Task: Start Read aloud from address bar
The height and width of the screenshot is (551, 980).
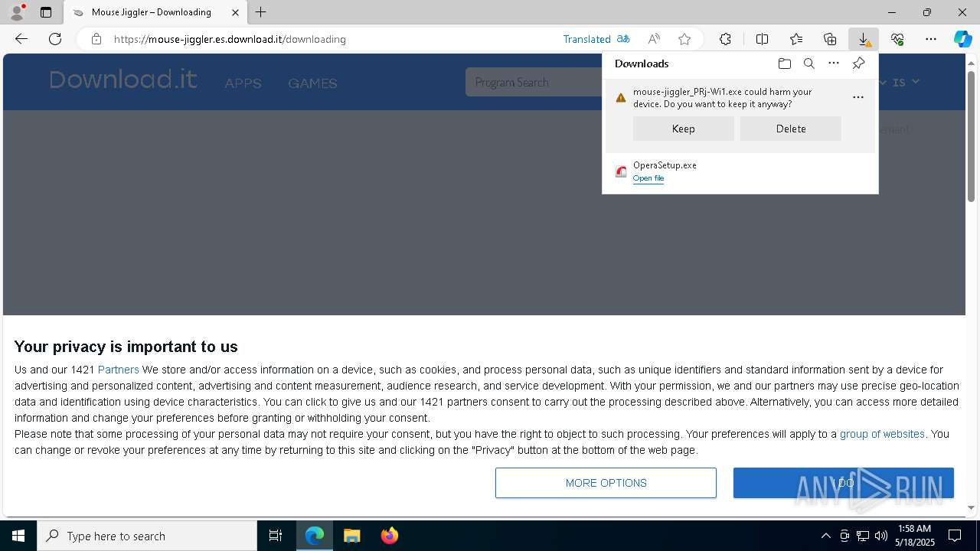Action: coord(654,39)
